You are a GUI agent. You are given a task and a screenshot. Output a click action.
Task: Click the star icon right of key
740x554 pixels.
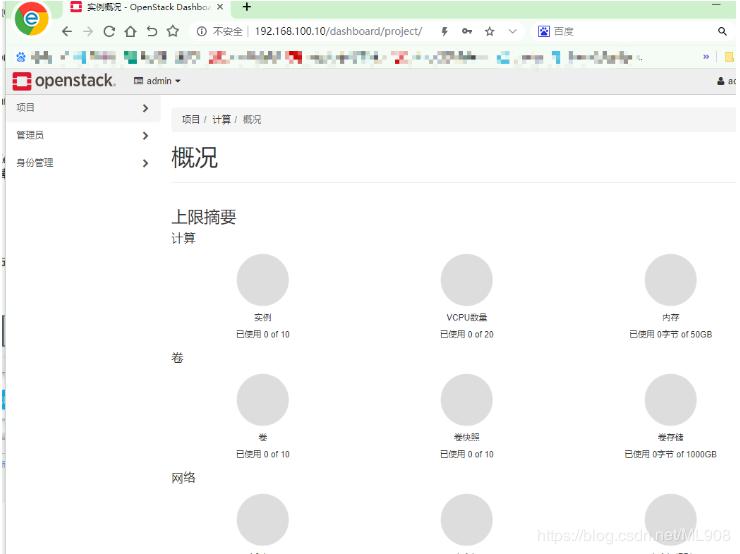[489, 32]
